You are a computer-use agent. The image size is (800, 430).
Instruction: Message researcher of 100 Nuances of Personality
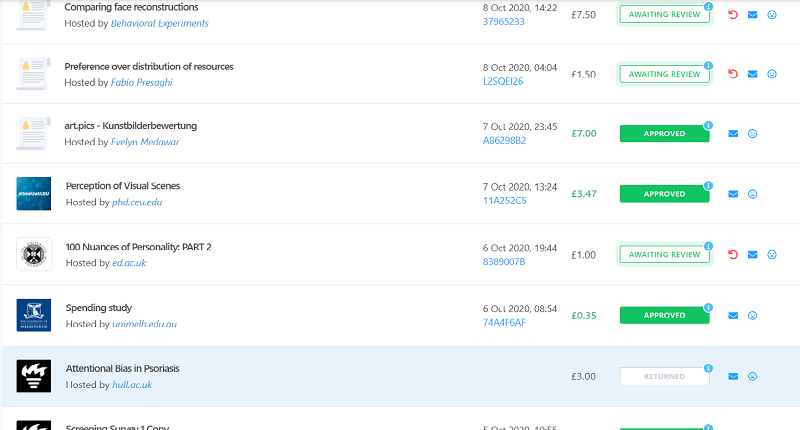click(753, 255)
